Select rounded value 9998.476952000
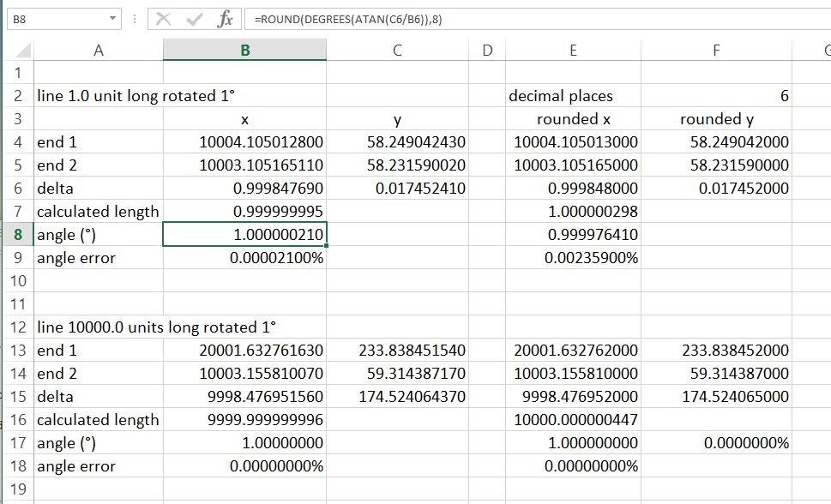Screen dimensions: 831x504 click(573, 396)
